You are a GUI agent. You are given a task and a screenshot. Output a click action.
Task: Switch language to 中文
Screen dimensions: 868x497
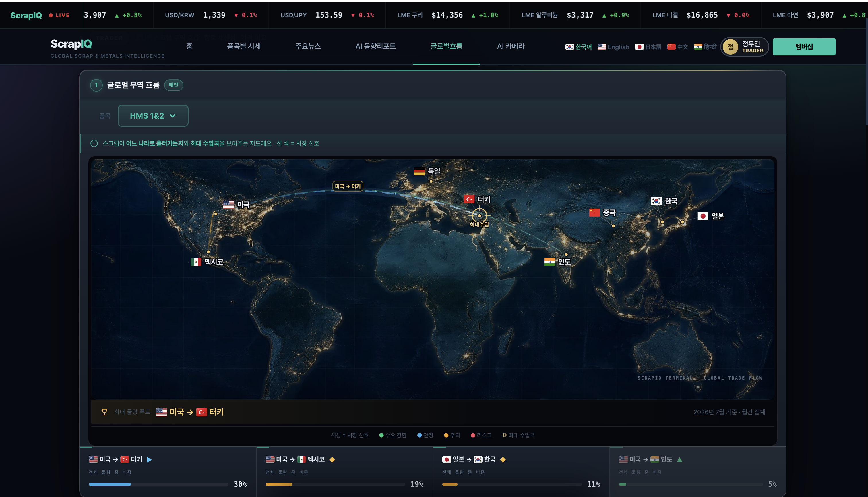point(678,47)
